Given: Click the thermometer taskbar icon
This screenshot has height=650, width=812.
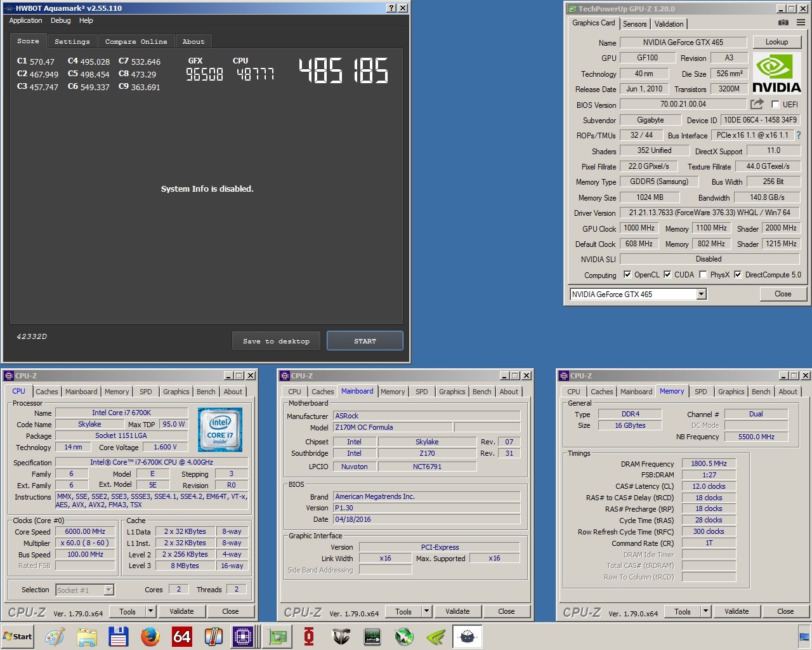Looking at the screenshot, I should click(214, 637).
